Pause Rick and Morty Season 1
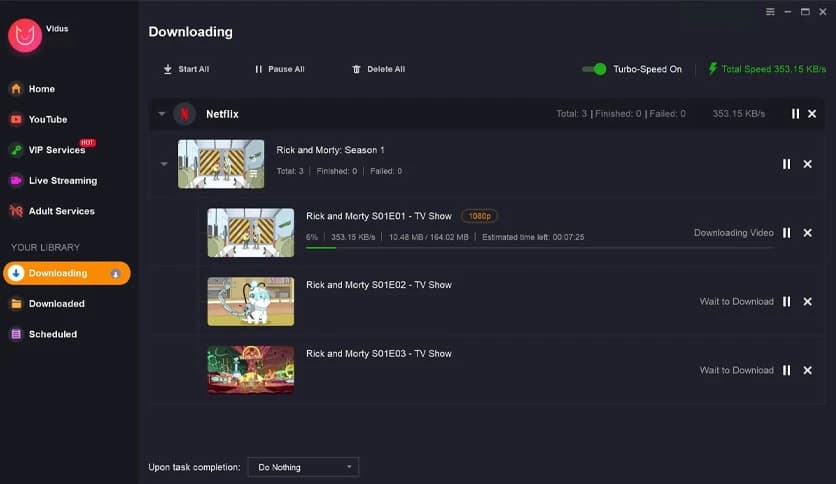 (x=786, y=164)
